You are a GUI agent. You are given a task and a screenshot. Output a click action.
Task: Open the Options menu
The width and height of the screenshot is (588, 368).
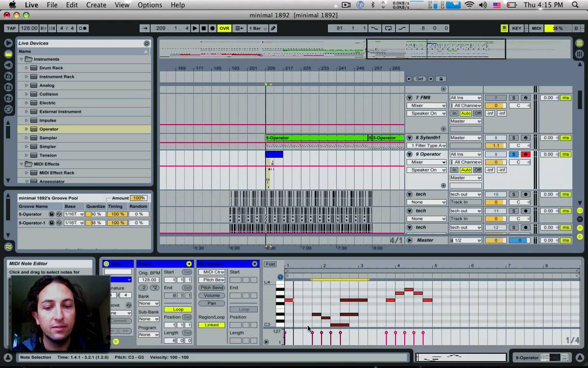[x=150, y=5]
